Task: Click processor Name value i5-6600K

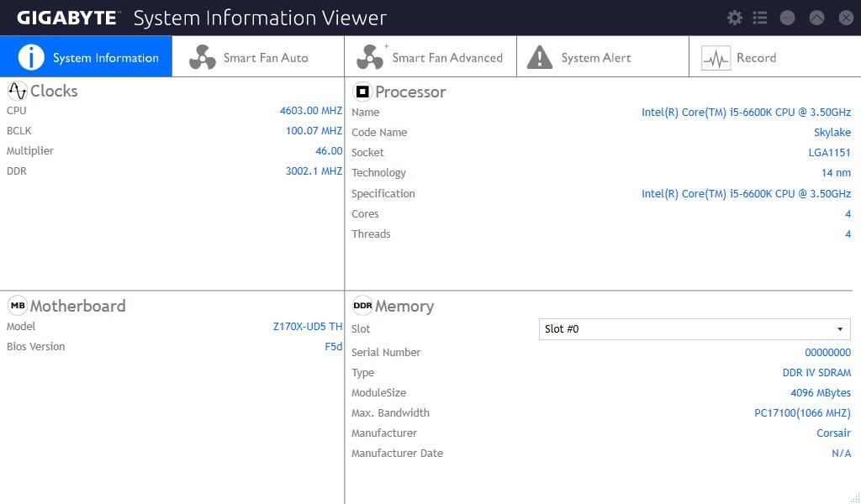Action: coord(747,113)
